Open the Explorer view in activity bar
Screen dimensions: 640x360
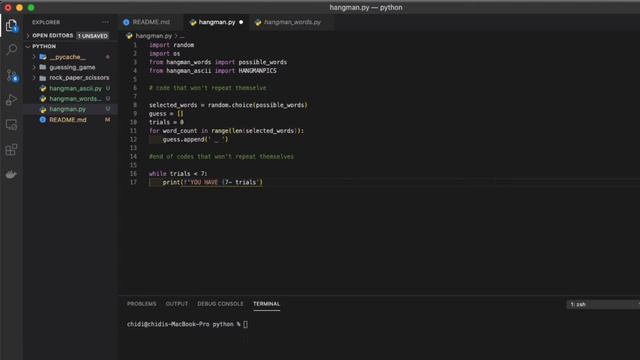(11, 26)
